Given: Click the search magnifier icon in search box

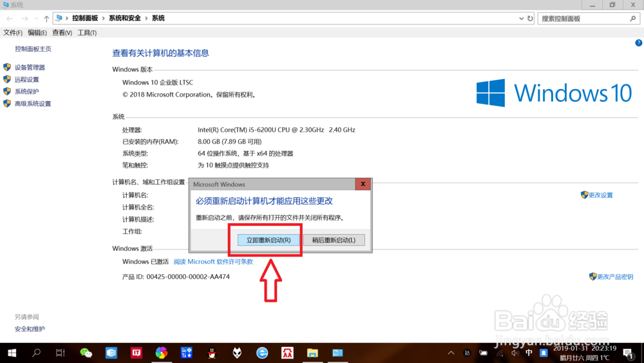Looking at the screenshot, I should tap(633, 19).
